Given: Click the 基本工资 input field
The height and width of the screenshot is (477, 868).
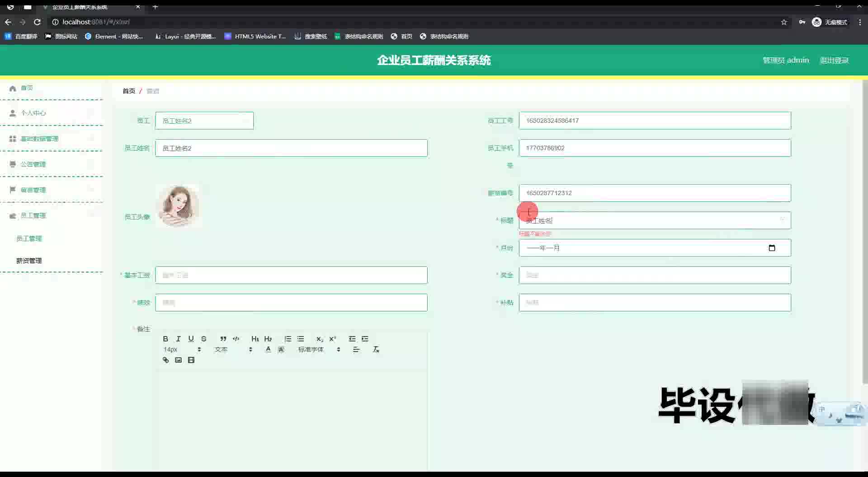Looking at the screenshot, I should [291, 275].
